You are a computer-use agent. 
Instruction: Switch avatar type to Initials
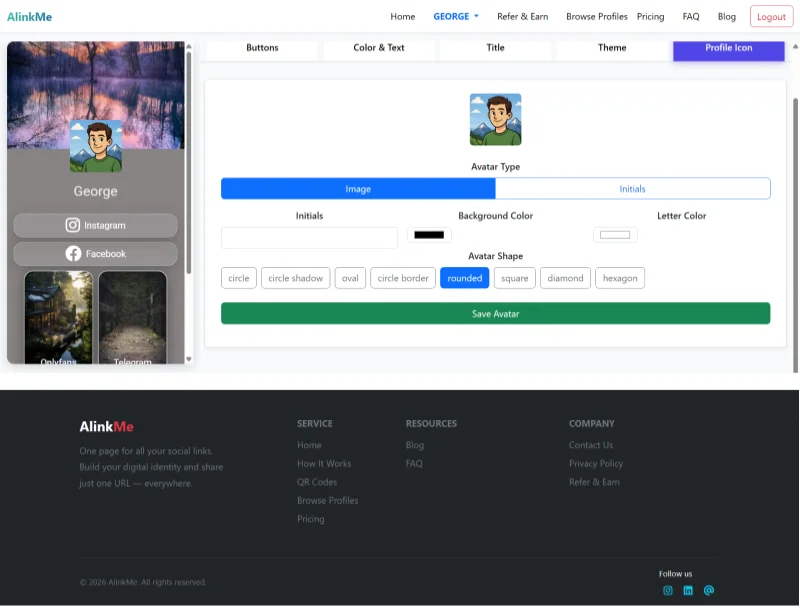pos(633,188)
